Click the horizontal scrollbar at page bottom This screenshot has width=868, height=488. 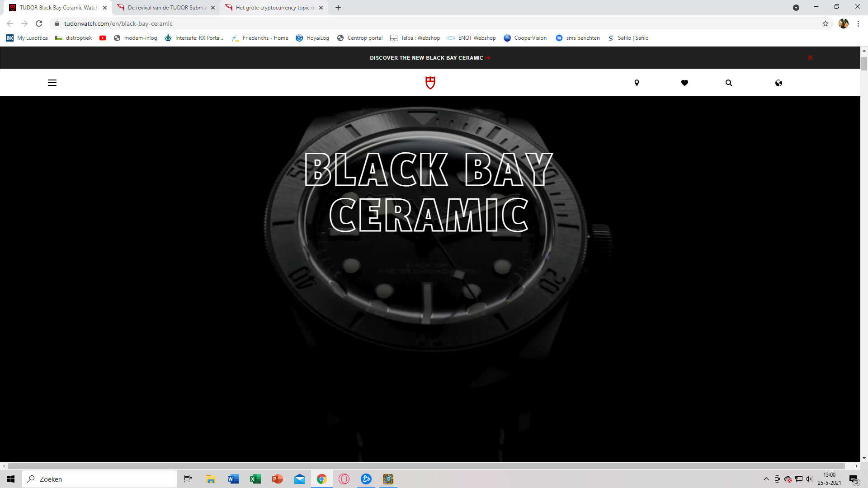426,466
